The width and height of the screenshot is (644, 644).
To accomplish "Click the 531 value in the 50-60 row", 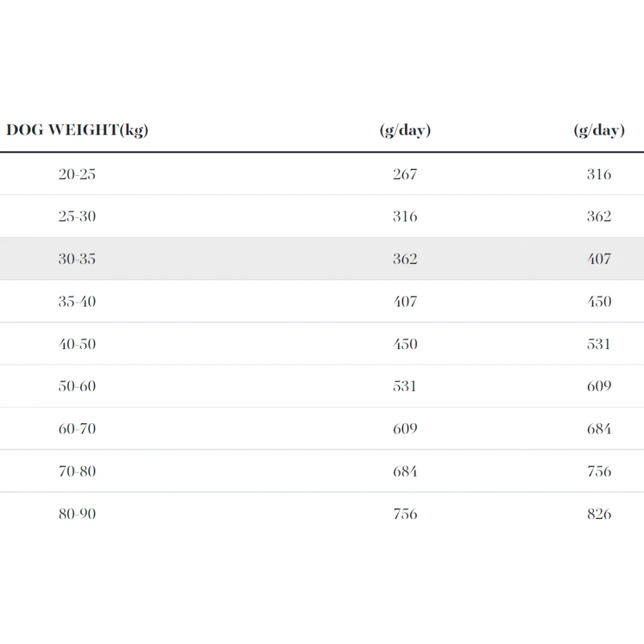I will tap(405, 386).
